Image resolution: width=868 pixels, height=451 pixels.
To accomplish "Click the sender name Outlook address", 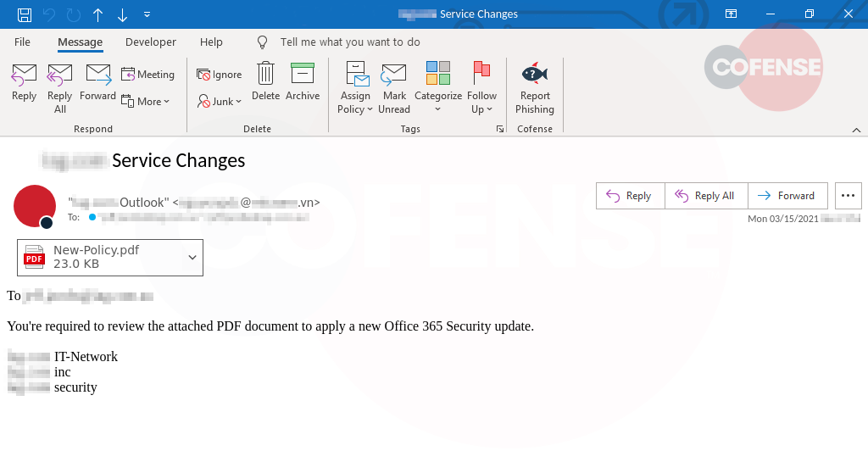I will (x=194, y=203).
